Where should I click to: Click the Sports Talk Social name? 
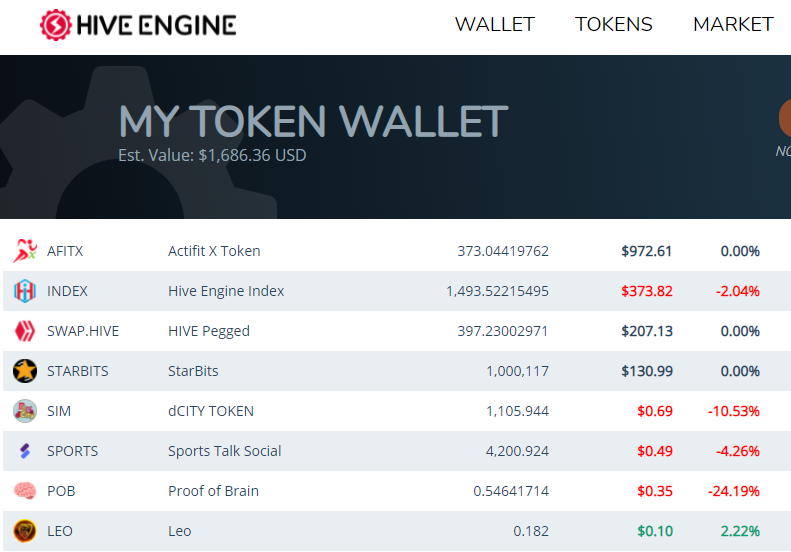[x=224, y=451]
